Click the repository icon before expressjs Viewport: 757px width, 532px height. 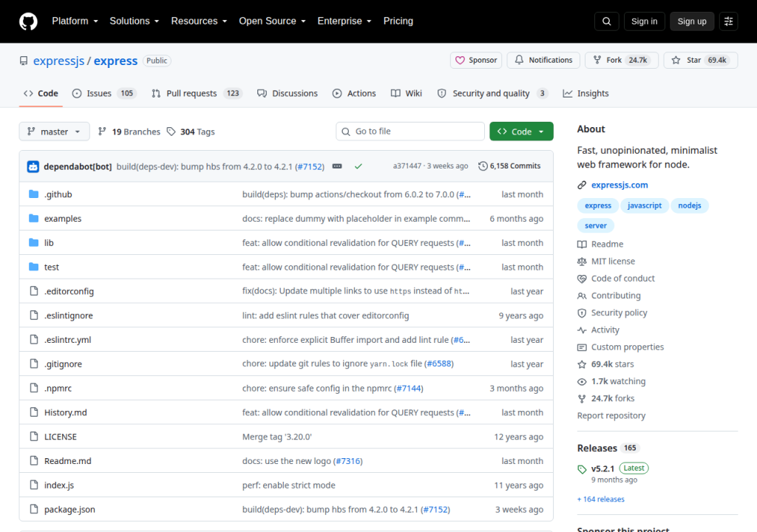(24, 61)
